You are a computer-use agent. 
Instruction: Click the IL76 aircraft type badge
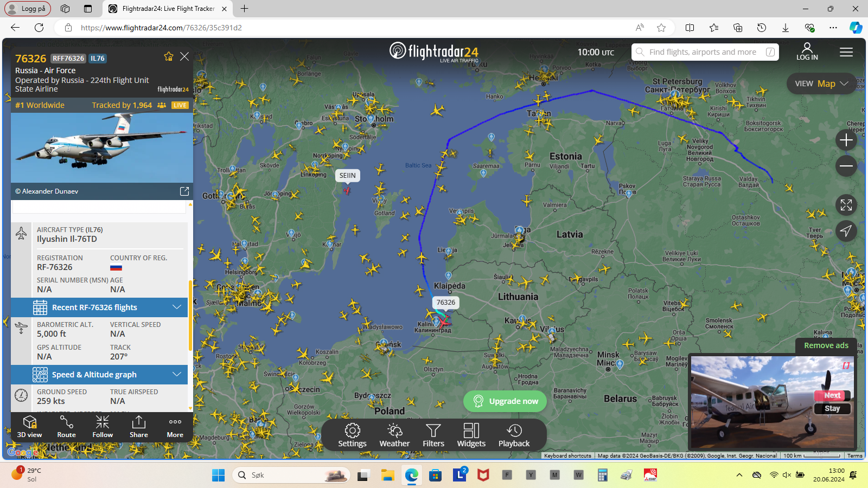click(x=98, y=59)
